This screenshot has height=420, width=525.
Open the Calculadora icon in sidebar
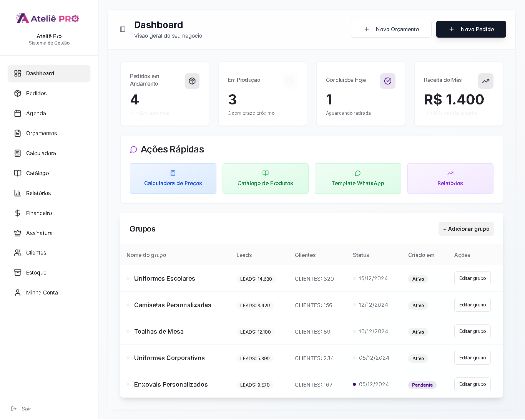click(x=18, y=153)
